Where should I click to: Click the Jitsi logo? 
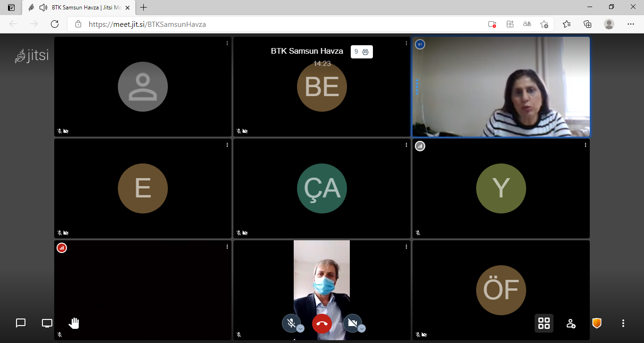(32, 56)
